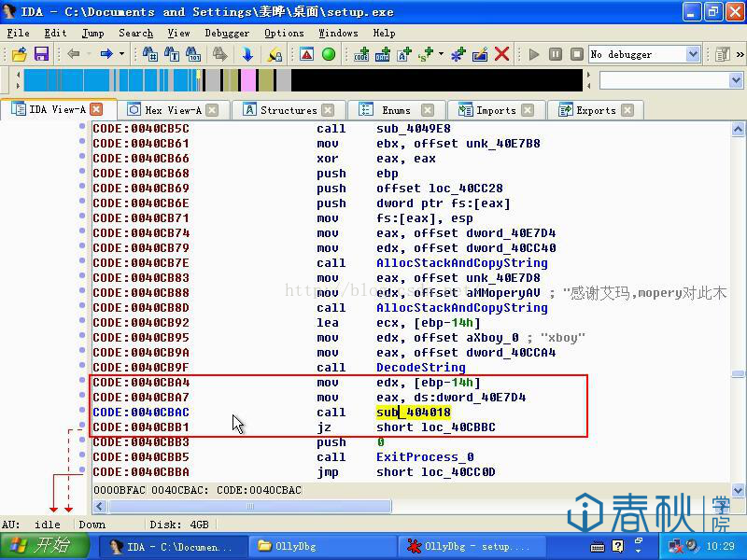
Task: Click the black region of the navigation band
Action: click(437, 80)
